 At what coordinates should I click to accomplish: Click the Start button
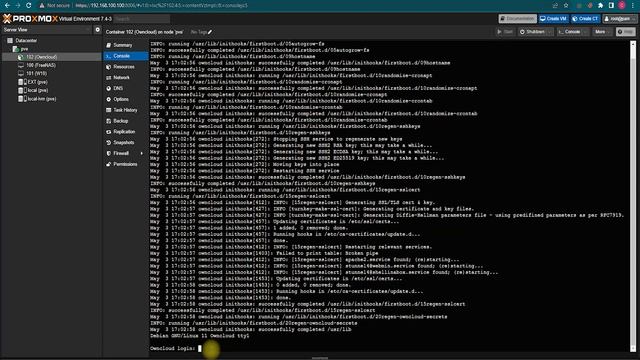505,32
